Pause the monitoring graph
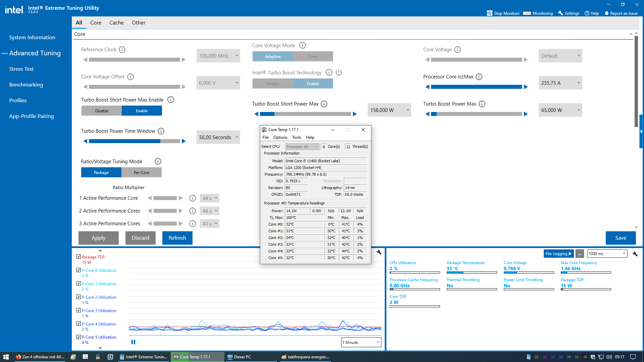The image size is (644, 362). tap(133, 342)
